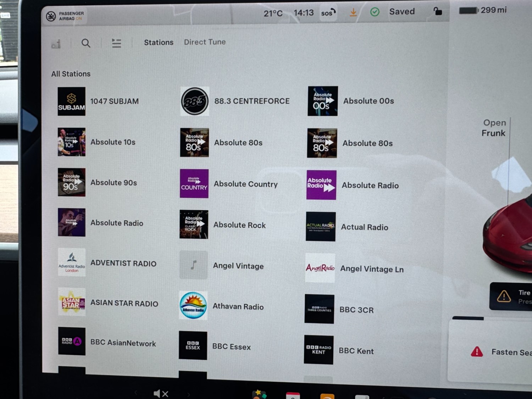This screenshot has height=399, width=532.
Task: Tap the BBC AsianNetwork station name
Action: (x=123, y=343)
